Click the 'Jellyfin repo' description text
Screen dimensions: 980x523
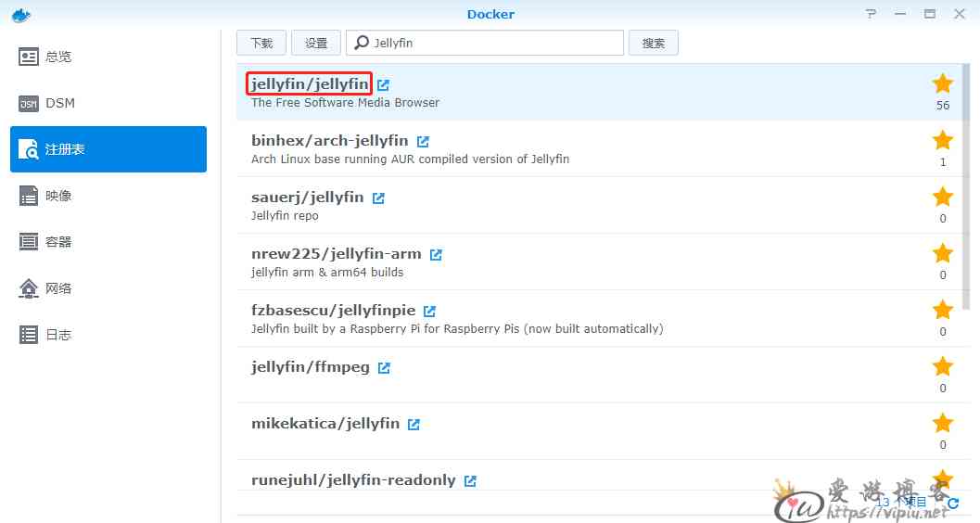click(x=285, y=215)
